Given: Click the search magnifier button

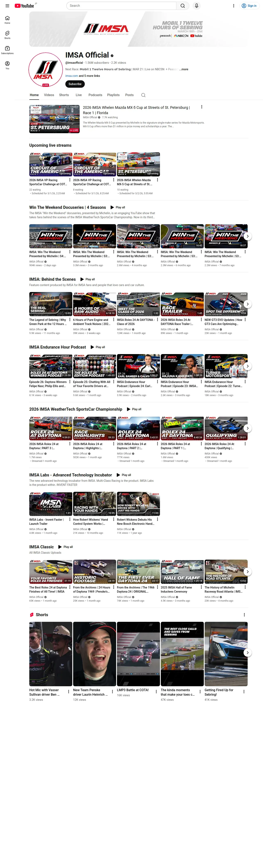Looking at the screenshot, I should point(183,6).
